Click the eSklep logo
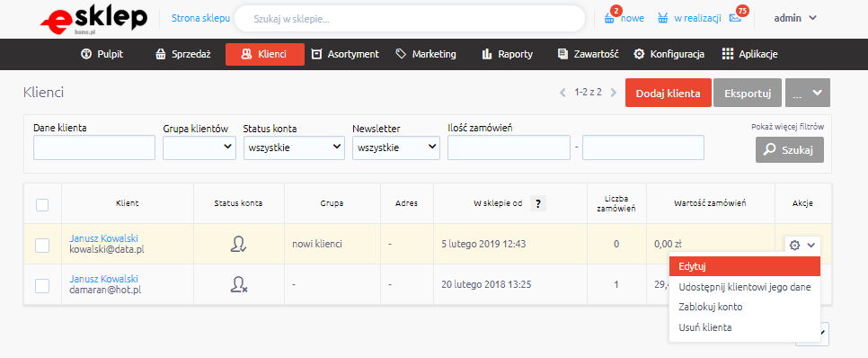Viewport: 868px width, 358px height. point(93,20)
